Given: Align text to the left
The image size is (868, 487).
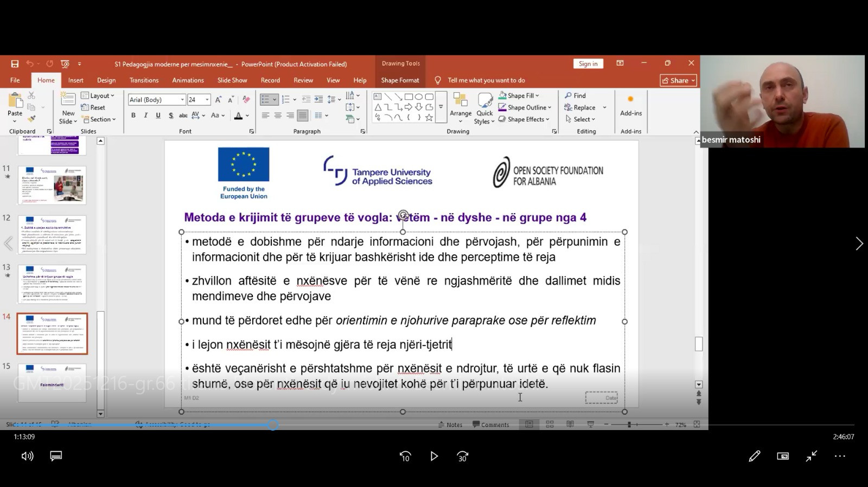Looking at the screenshot, I should 265,116.
